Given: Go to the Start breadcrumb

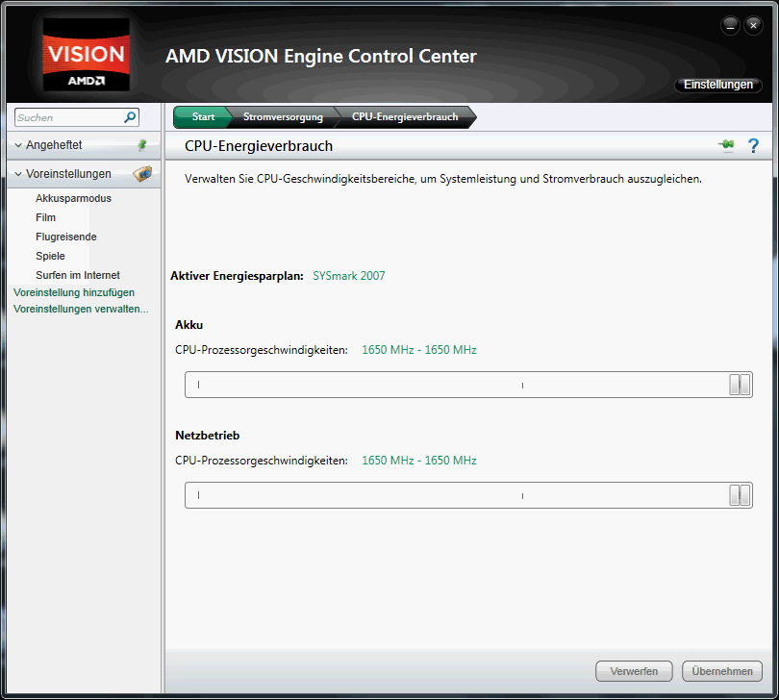Looking at the screenshot, I should (x=203, y=116).
